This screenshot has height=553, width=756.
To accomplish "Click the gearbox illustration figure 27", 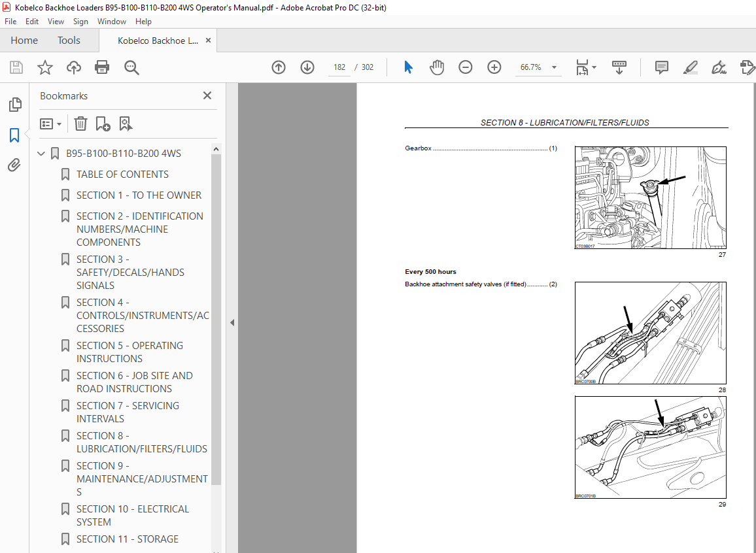I will pyautogui.click(x=651, y=198).
